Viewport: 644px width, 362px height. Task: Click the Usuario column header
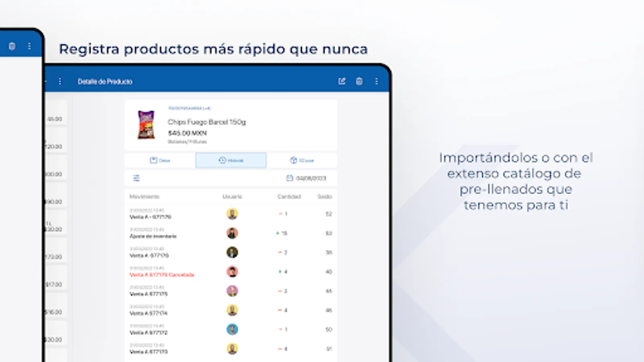coord(232,197)
